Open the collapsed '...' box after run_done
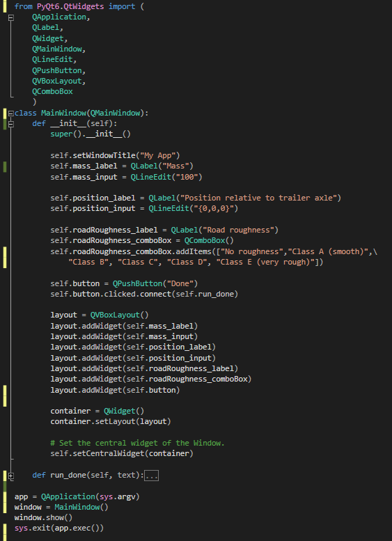Screen dimensions: 392x541 click(151, 476)
